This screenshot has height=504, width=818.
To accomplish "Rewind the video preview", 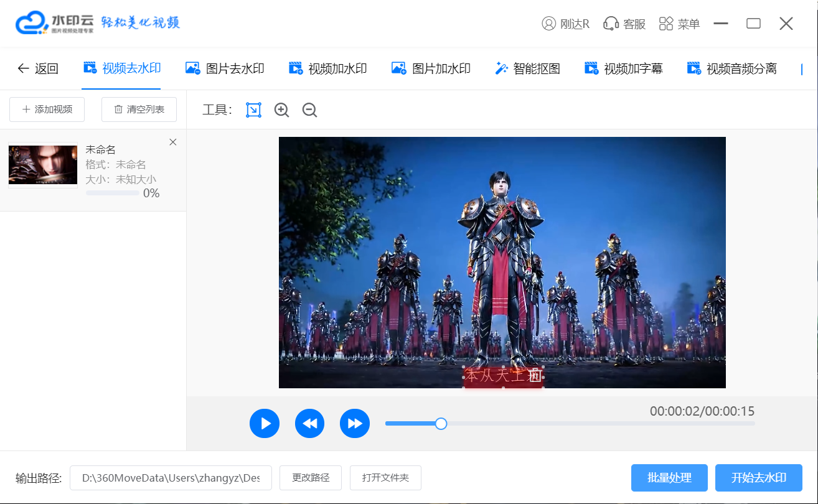I will pos(310,424).
